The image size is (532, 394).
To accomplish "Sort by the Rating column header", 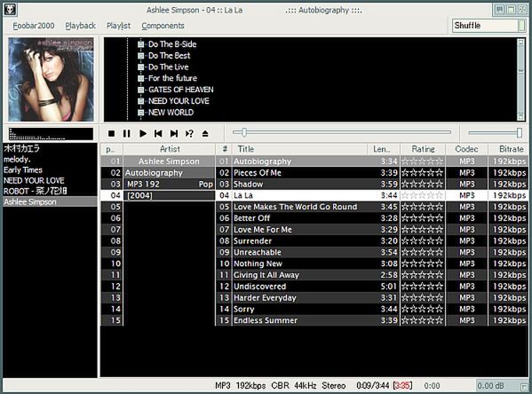I will click(x=423, y=149).
